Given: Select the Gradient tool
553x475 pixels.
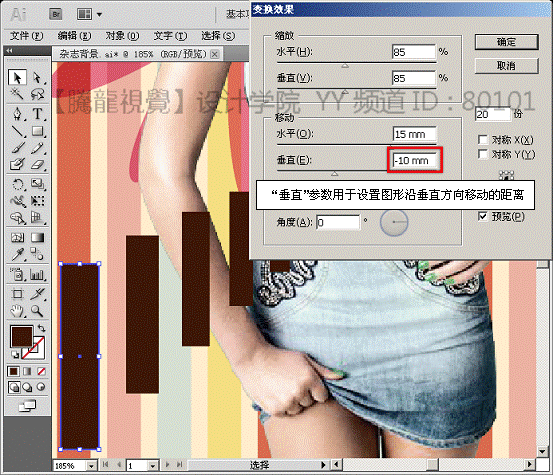Looking at the screenshot, I should [x=37, y=237].
